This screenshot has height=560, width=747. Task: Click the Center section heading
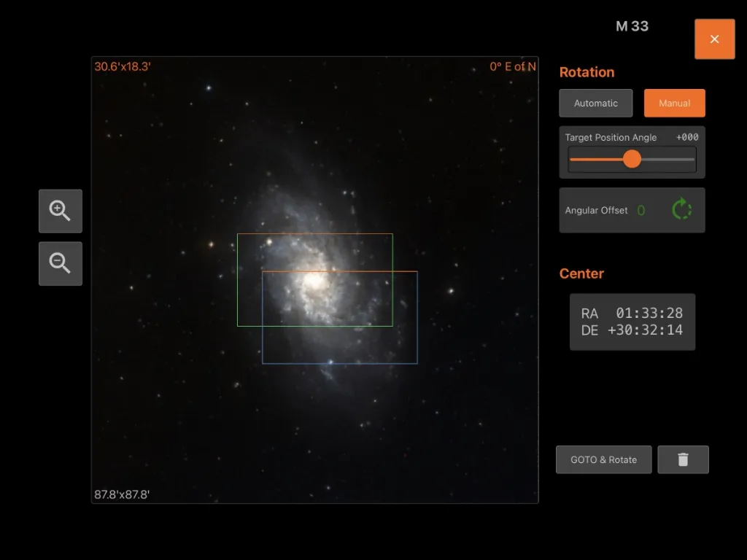click(x=581, y=273)
